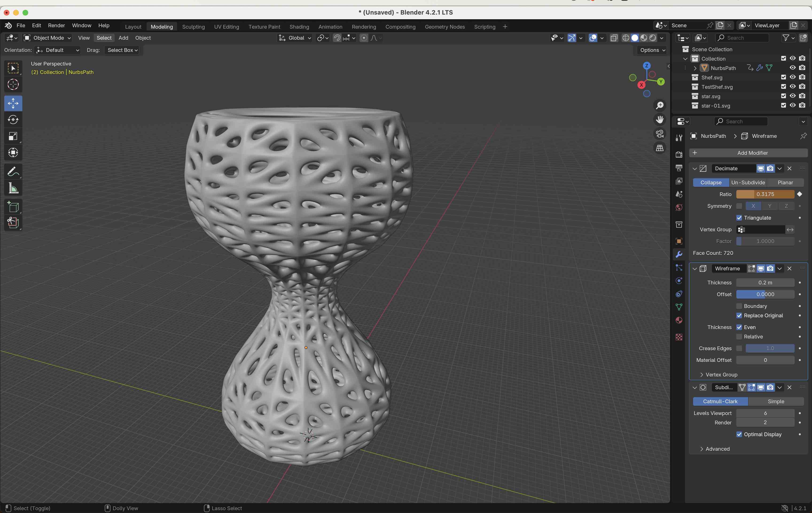Viewport: 812px width, 513px height.
Task: Select Un-Subdivide decimate mode
Action: (748, 182)
